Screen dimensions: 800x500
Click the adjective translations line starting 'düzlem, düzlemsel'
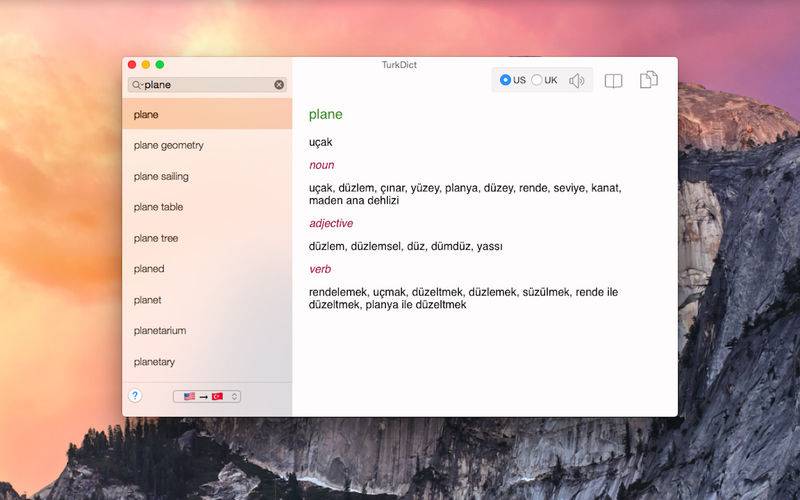(x=406, y=246)
